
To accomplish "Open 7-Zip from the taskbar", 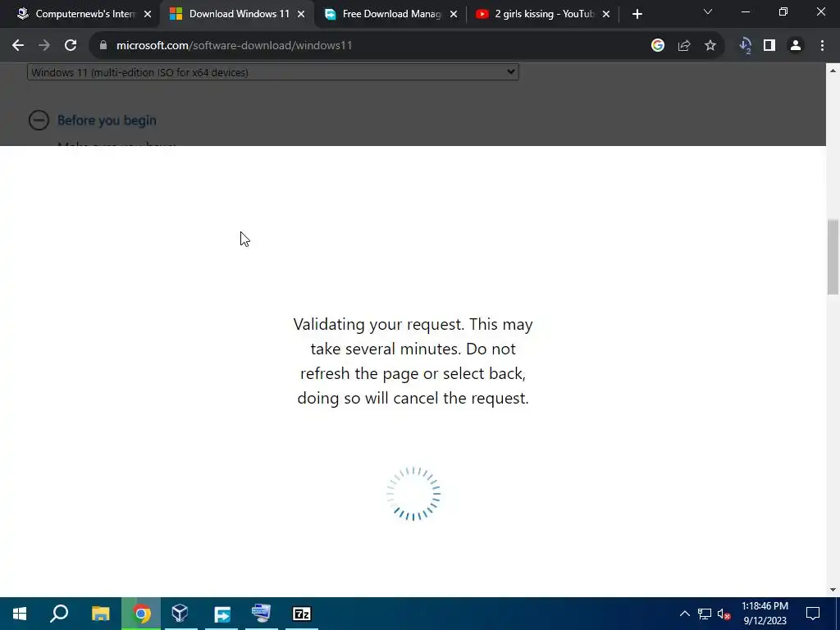I will pos(302,614).
